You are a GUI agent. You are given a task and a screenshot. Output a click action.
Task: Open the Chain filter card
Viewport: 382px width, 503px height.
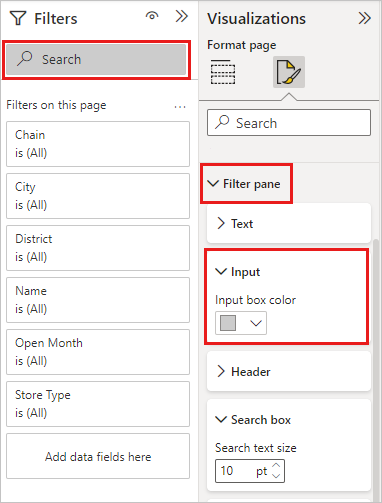click(98, 144)
